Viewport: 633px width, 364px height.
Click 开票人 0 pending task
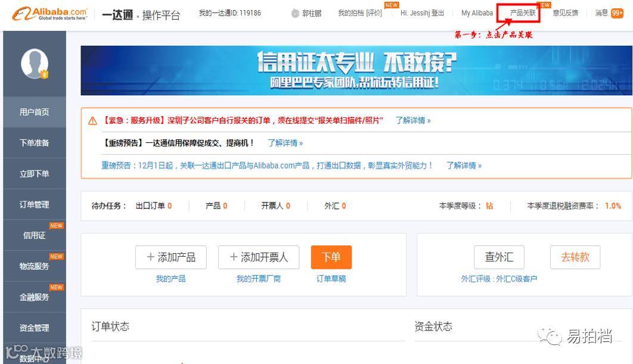pos(276,206)
